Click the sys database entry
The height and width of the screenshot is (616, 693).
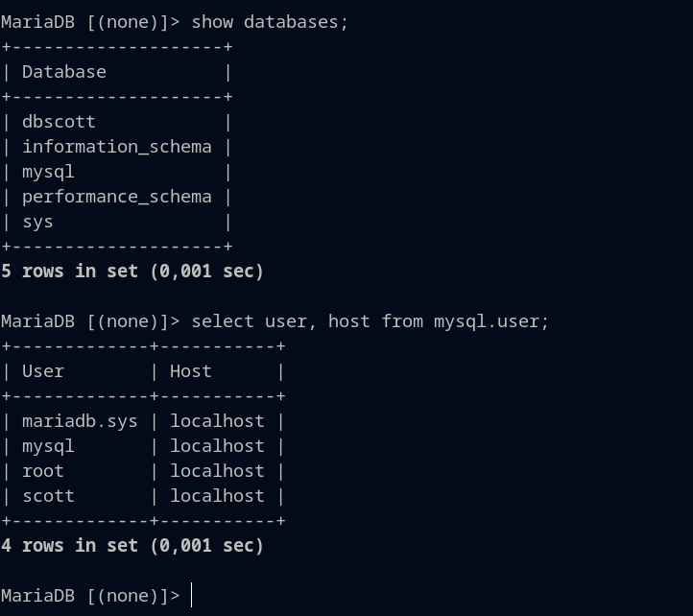tap(37, 222)
